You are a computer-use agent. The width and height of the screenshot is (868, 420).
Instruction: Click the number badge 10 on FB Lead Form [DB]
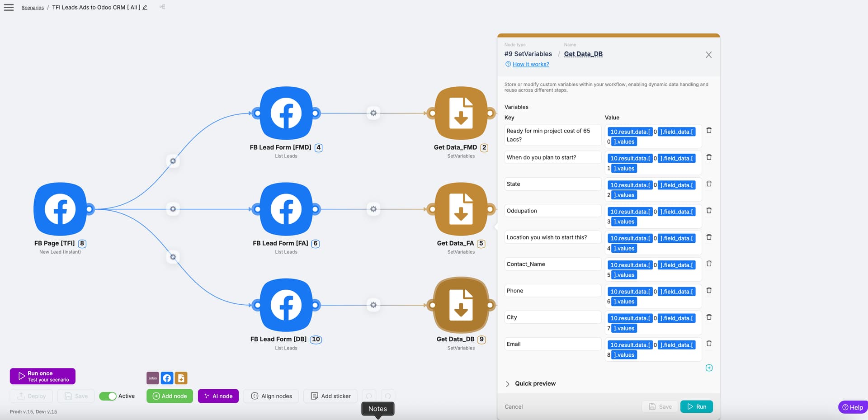pos(316,339)
